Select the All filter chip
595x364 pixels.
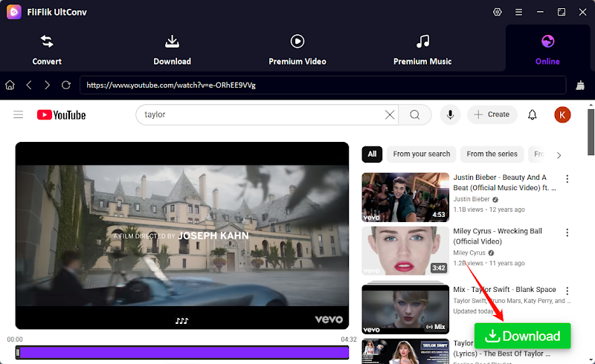[x=372, y=154]
